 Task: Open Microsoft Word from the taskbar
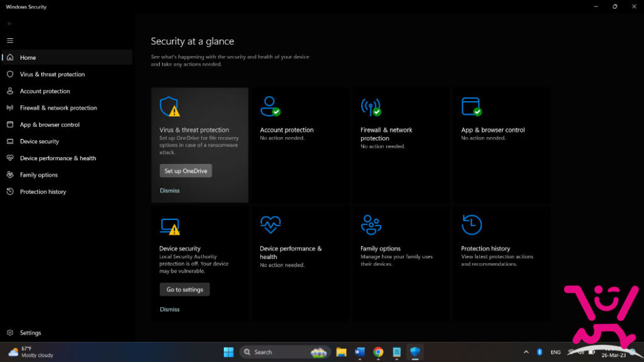[360, 352]
